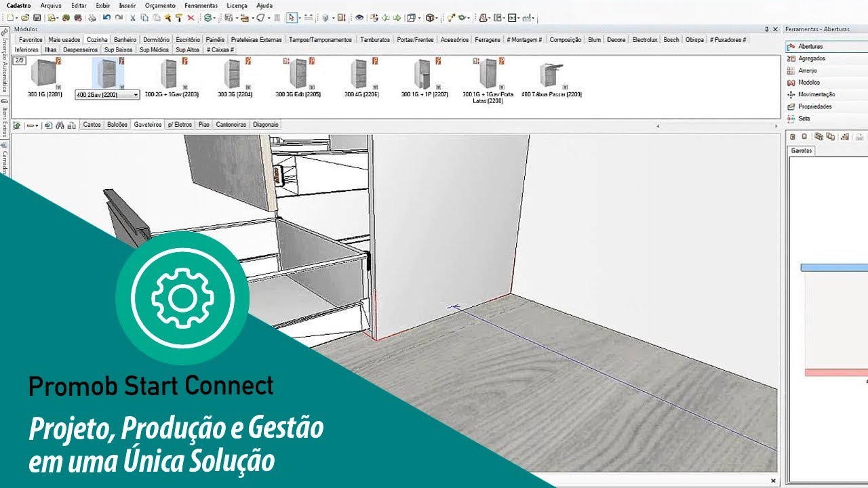Switch to the Favoritos tab

[x=31, y=40]
